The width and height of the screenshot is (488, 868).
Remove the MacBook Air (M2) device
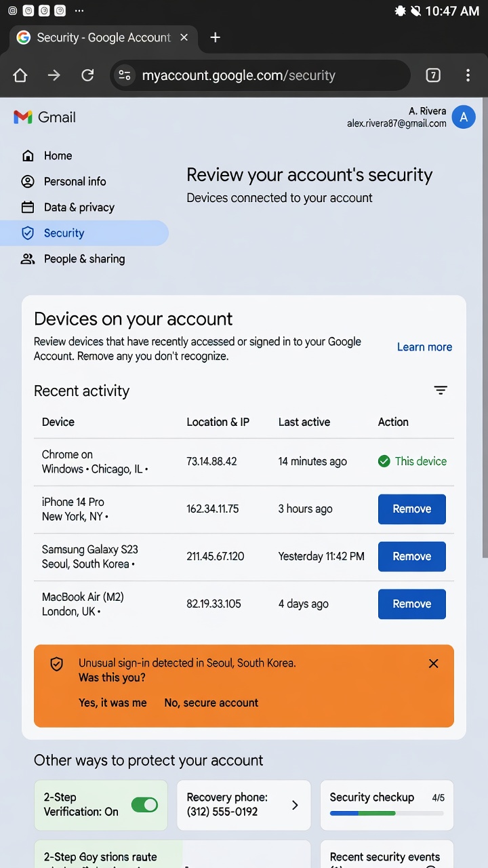412,604
